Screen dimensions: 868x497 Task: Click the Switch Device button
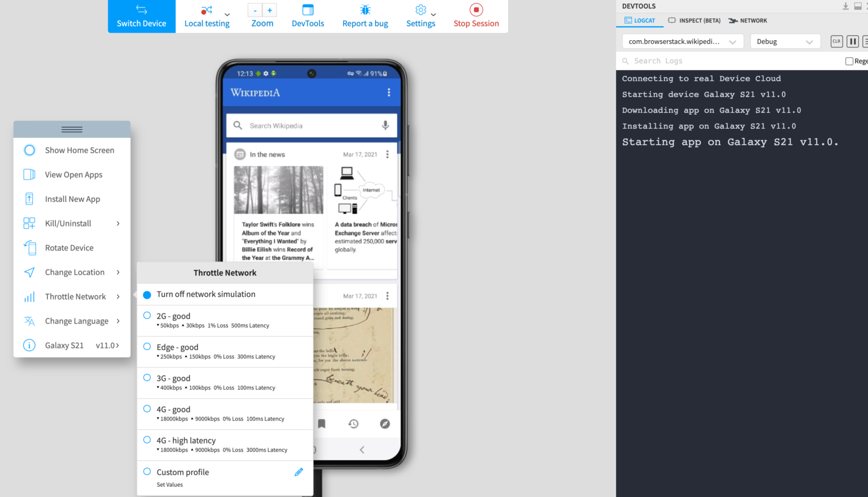pos(141,15)
